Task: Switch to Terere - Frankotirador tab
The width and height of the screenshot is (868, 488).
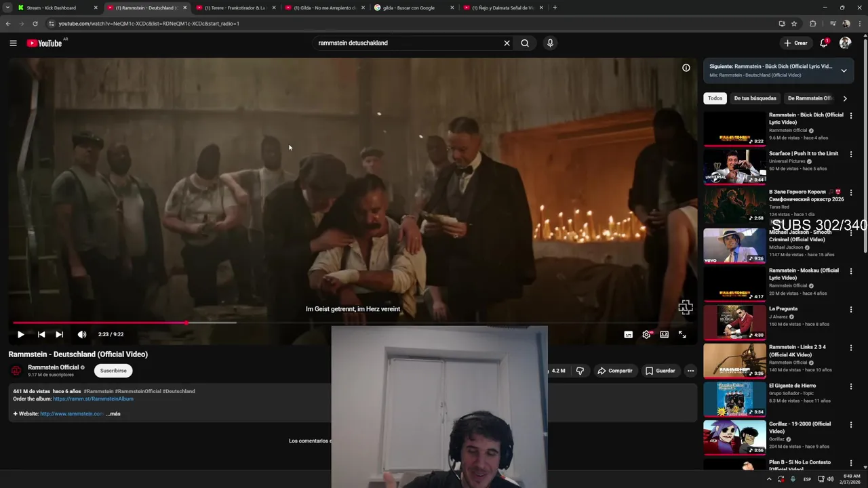Action: [x=235, y=7]
